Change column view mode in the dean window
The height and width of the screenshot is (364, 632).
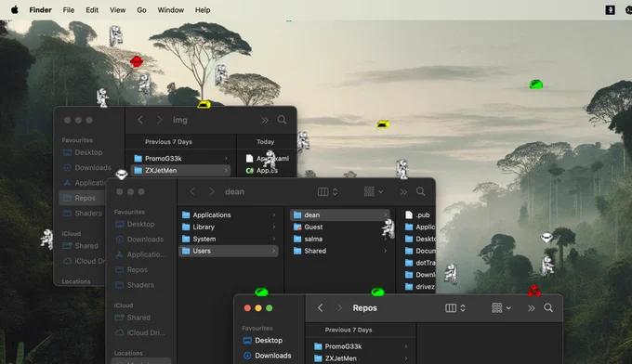pos(328,191)
